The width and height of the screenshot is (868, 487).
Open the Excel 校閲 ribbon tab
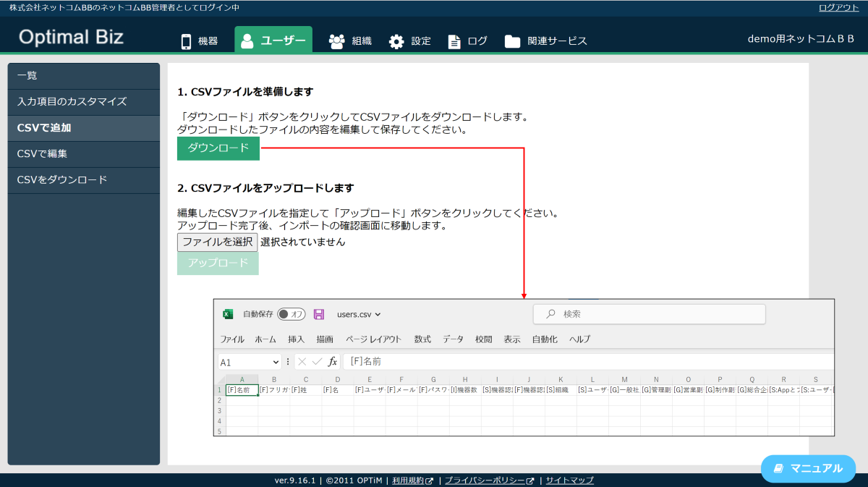point(483,339)
